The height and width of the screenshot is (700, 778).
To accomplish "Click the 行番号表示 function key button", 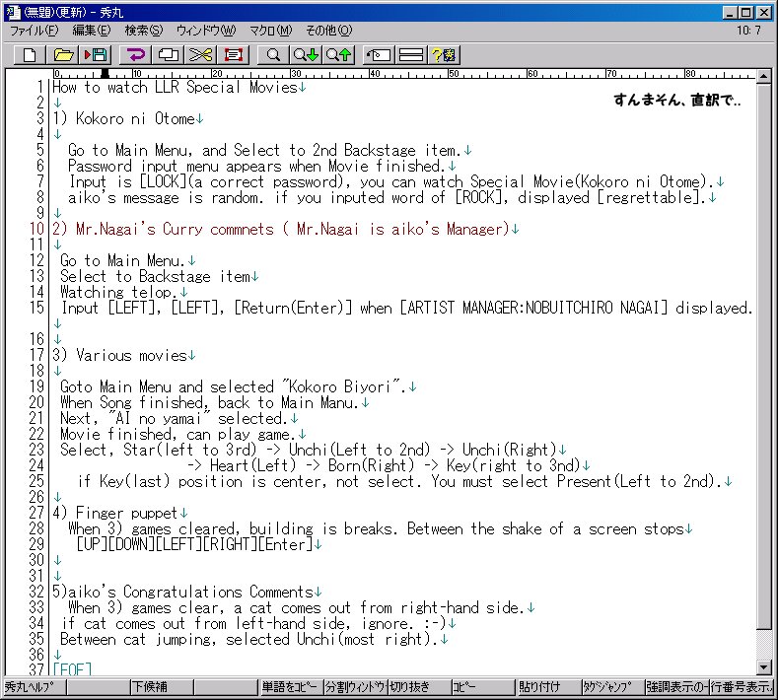I will pyautogui.click(x=741, y=687).
